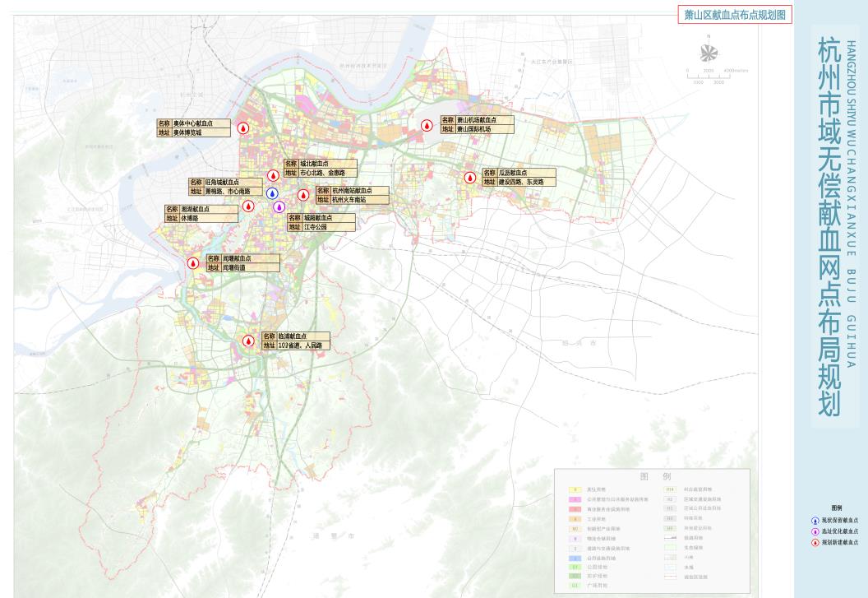Click the yellow swatch in the land-use legend

[x=575, y=490]
